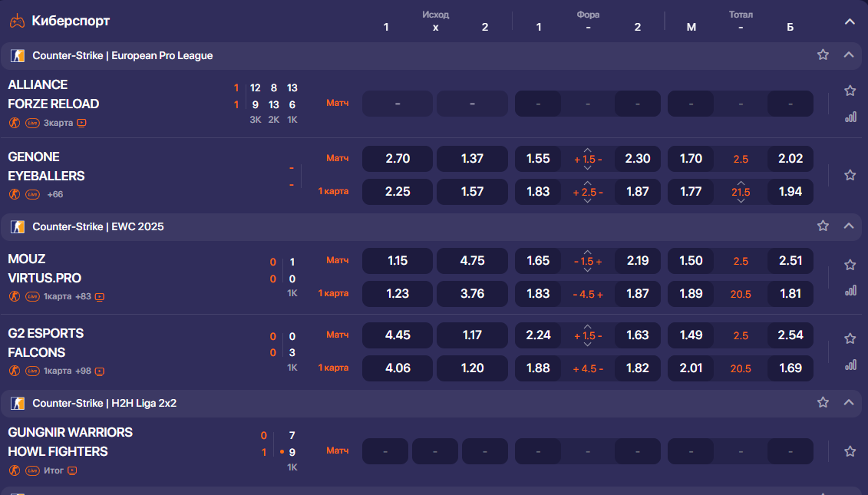
Task: Open +98 markets for G2 match
Action: 83,371
